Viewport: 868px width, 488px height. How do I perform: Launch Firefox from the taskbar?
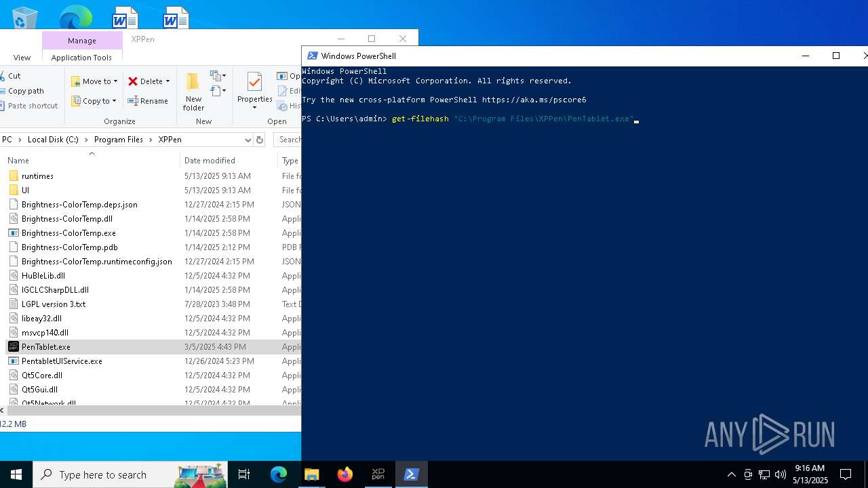[x=345, y=474]
